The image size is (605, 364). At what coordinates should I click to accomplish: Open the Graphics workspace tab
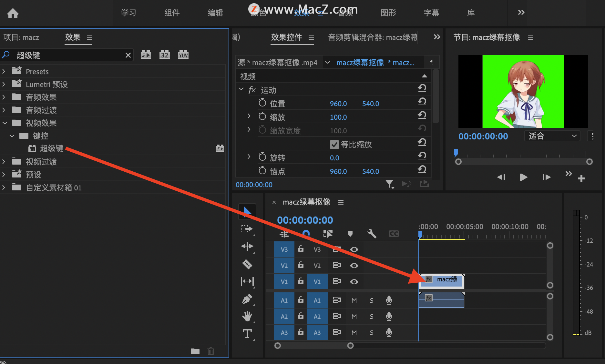(388, 13)
